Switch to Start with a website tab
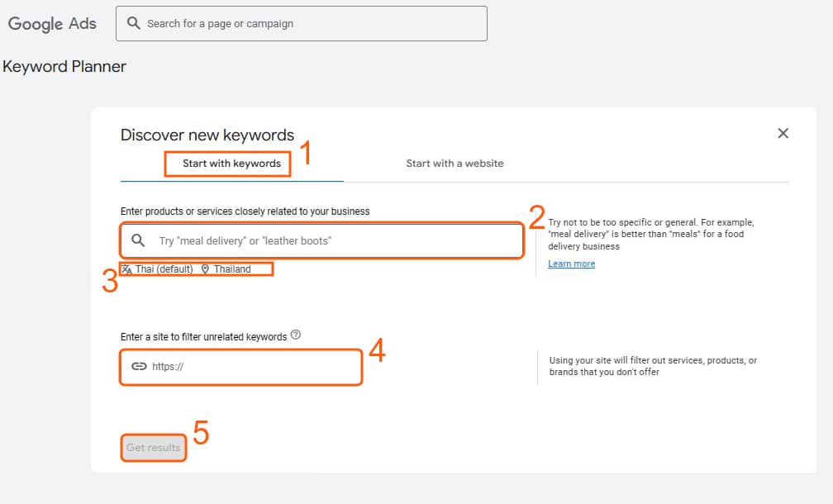833x504 pixels. (x=455, y=164)
